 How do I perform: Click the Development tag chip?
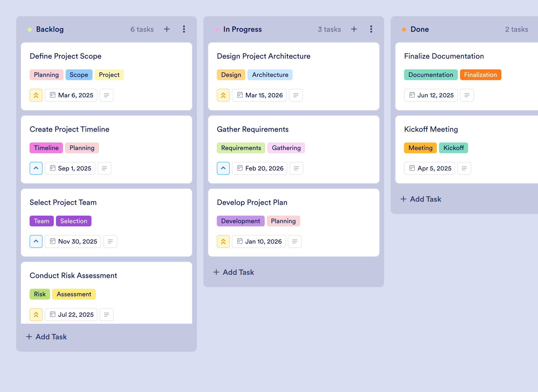tap(241, 221)
